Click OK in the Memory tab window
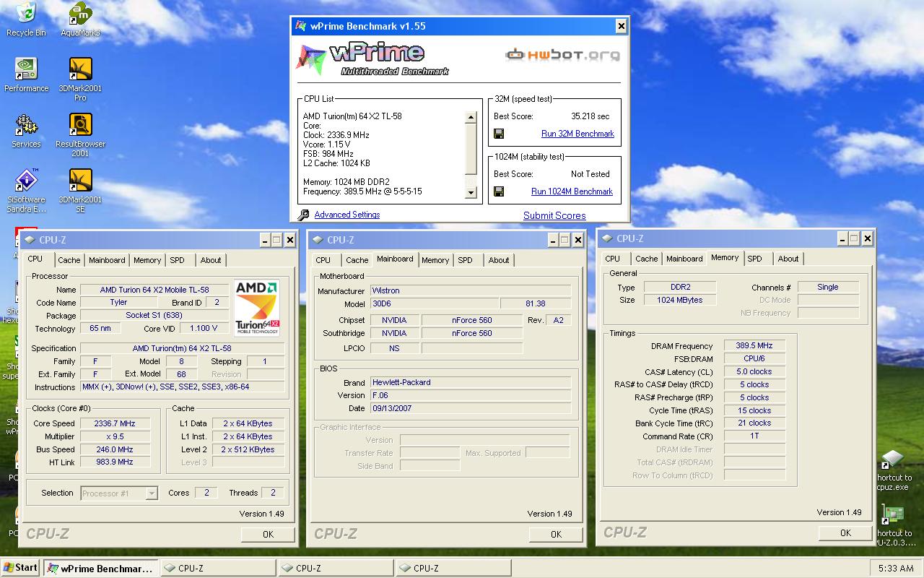This screenshot has width=924, height=578. tap(845, 533)
